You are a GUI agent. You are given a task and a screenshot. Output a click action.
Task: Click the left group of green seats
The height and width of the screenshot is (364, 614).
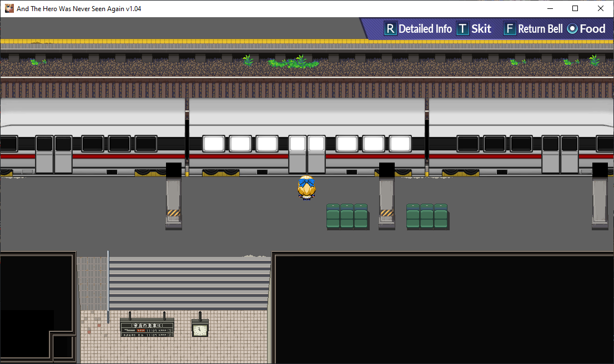348,216
